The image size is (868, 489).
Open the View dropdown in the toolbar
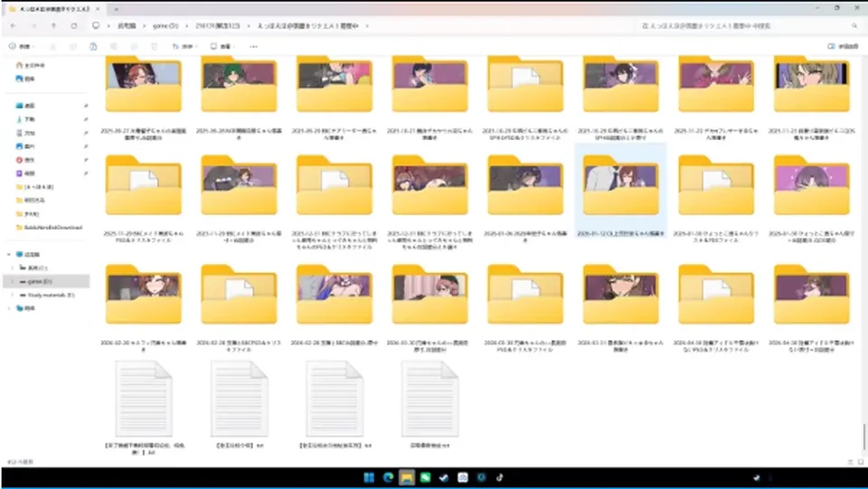tap(222, 46)
